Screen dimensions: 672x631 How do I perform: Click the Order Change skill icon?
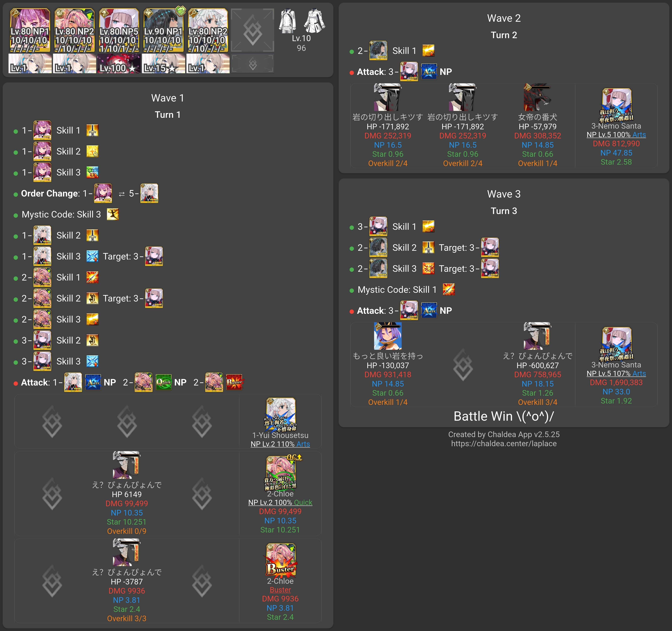tap(113, 214)
